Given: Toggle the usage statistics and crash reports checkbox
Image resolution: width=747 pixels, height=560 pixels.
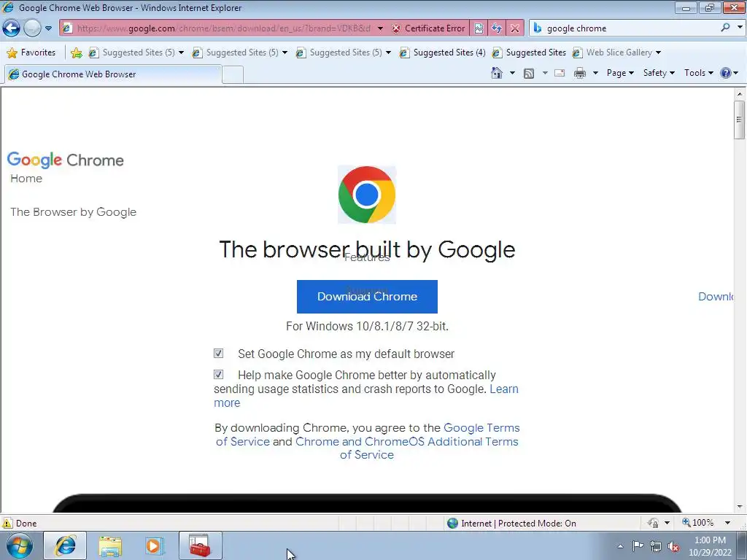Looking at the screenshot, I should pos(218,375).
